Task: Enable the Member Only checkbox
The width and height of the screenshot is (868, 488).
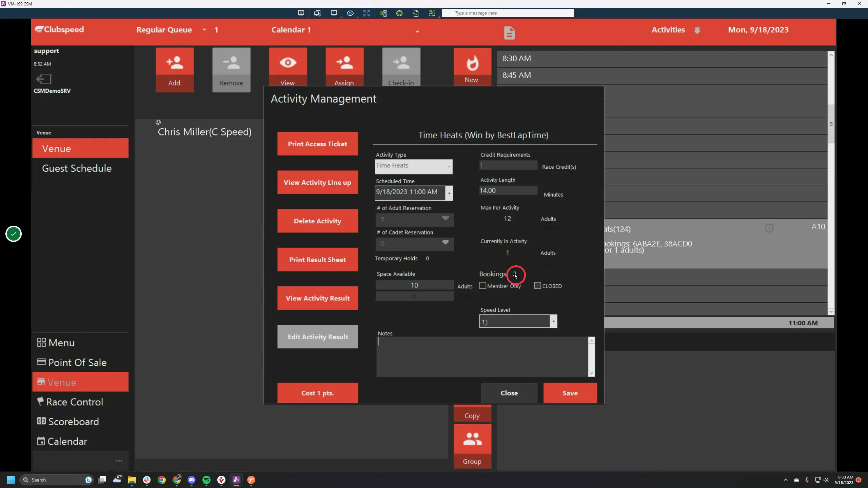Action: tap(482, 286)
